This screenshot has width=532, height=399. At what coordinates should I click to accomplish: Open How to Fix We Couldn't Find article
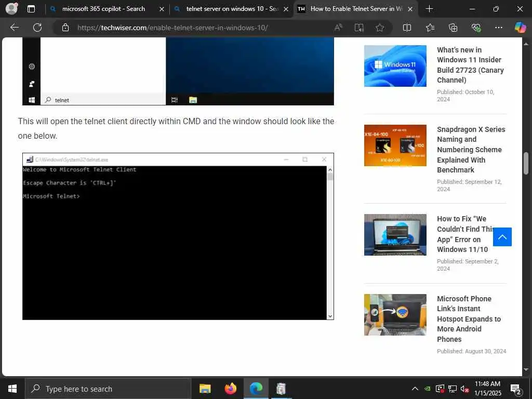click(x=465, y=234)
